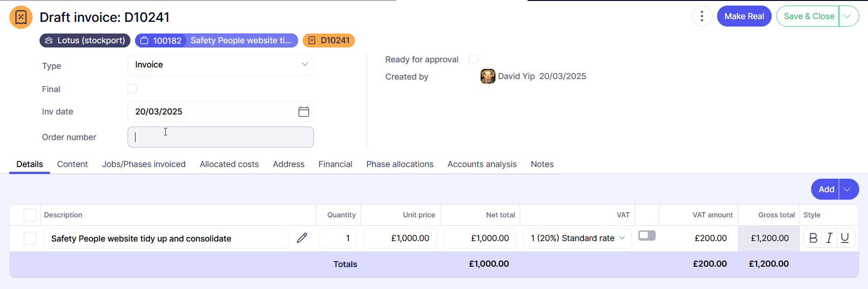Click the orange draft invoice icon

[x=21, y=17]
